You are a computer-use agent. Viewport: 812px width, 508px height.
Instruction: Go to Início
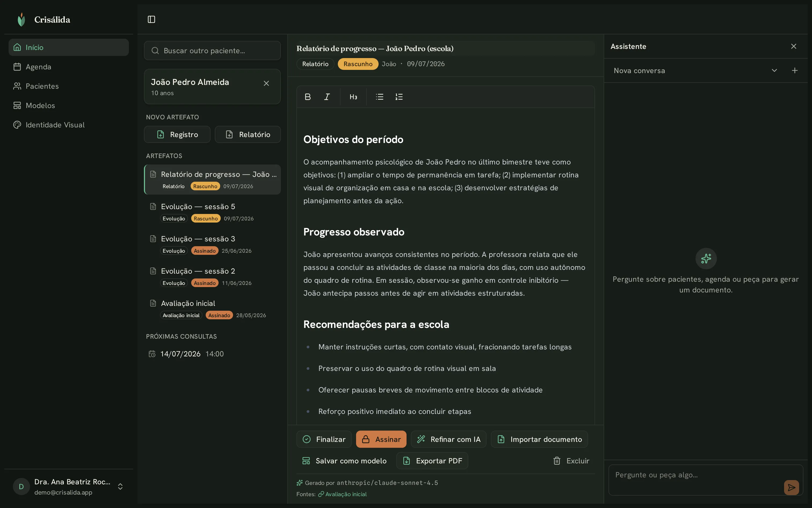pos(68,47)
